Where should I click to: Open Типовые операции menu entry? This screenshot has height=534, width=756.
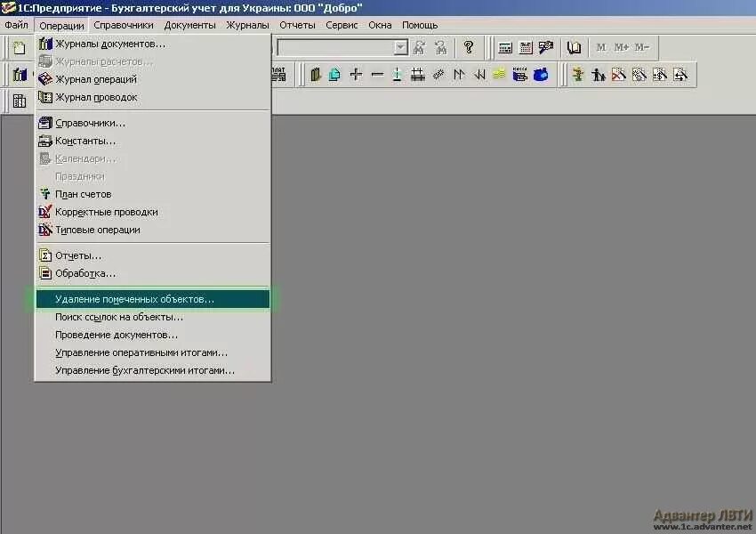152,230
